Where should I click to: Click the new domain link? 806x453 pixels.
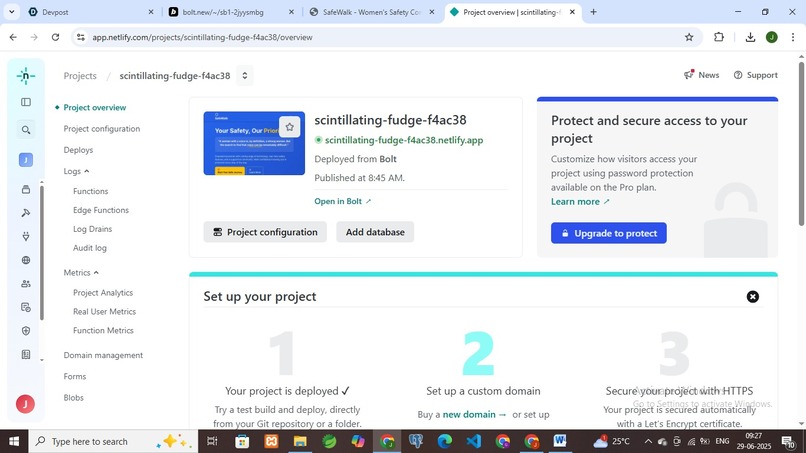tap(474, 414)
